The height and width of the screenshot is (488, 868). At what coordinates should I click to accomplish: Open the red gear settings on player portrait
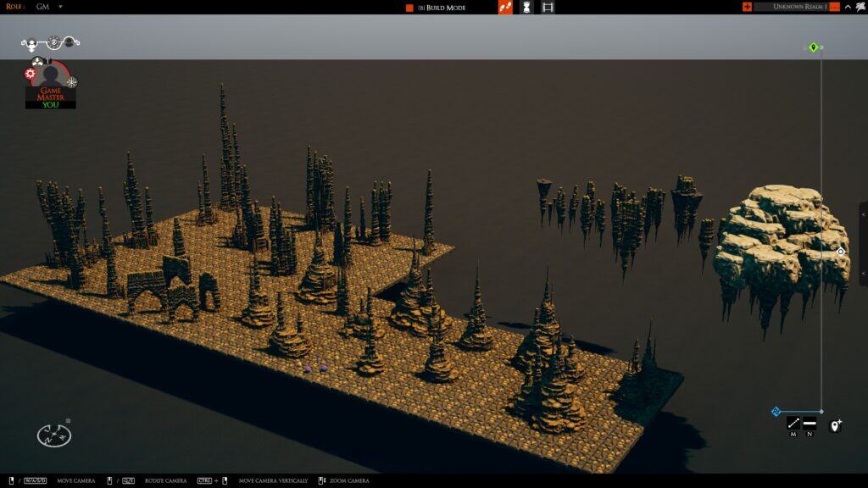coord(31,75)
